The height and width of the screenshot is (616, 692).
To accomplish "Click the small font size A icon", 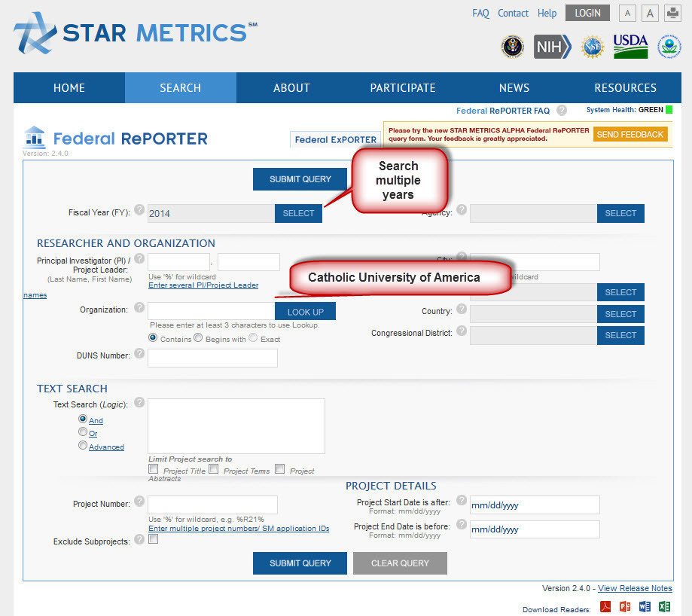I will tap(627, 14).
